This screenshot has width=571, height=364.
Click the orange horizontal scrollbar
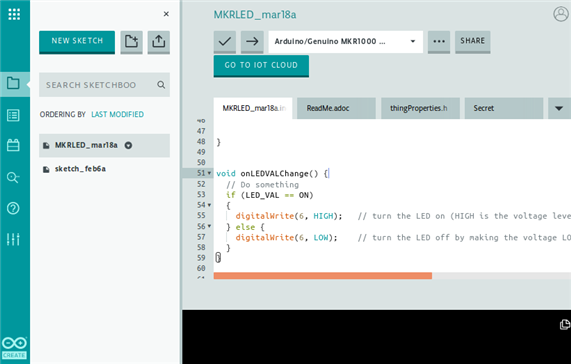[323, 276]
